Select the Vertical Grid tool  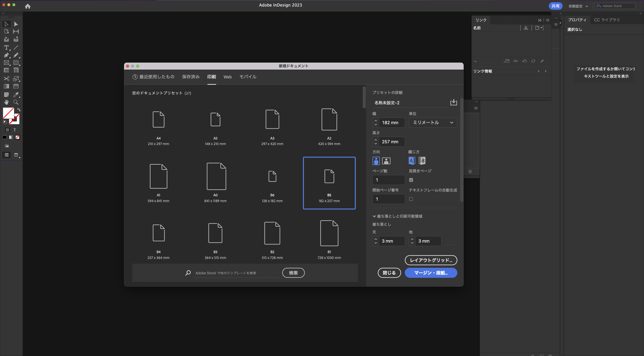16,70
